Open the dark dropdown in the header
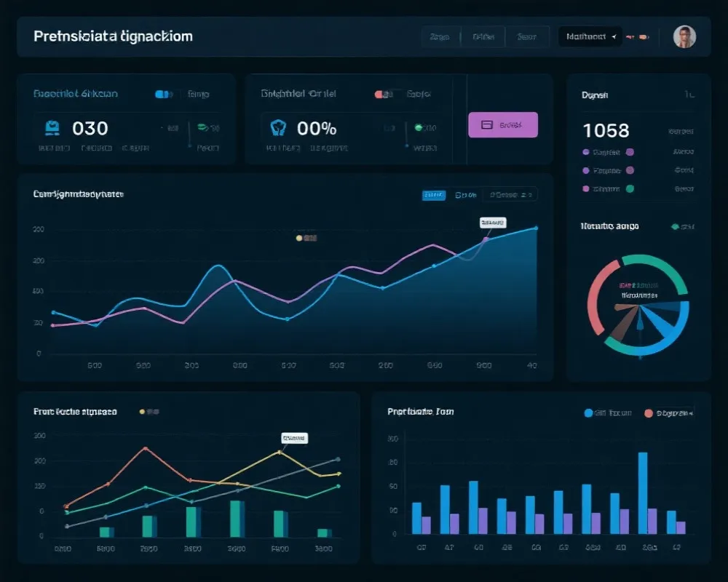Viewport: 728px width, 582px height. pos(590,36)
